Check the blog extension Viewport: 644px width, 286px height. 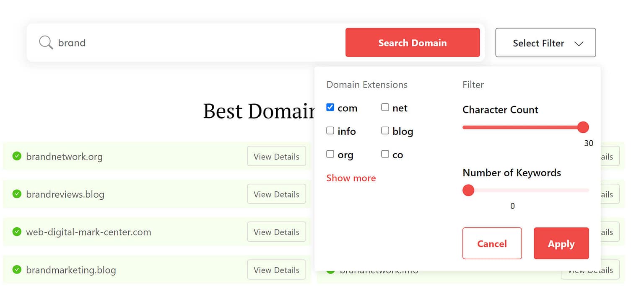[385, 130]
